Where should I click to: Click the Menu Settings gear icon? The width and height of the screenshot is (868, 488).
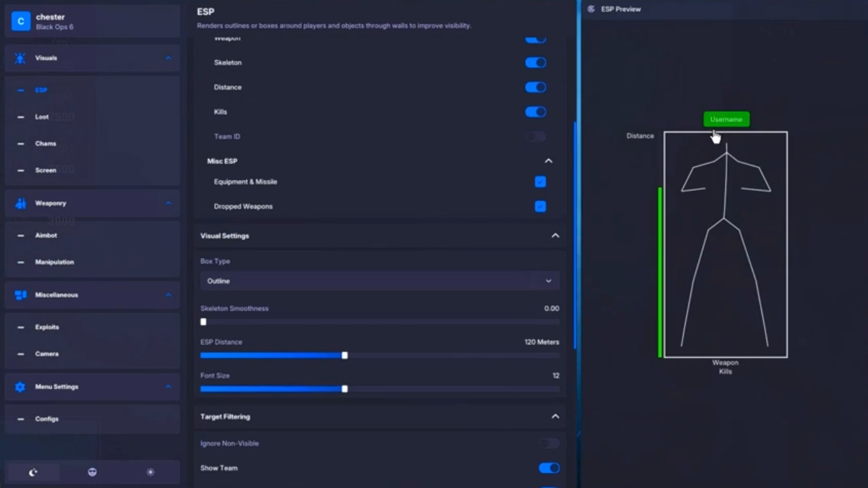[20, 387]
